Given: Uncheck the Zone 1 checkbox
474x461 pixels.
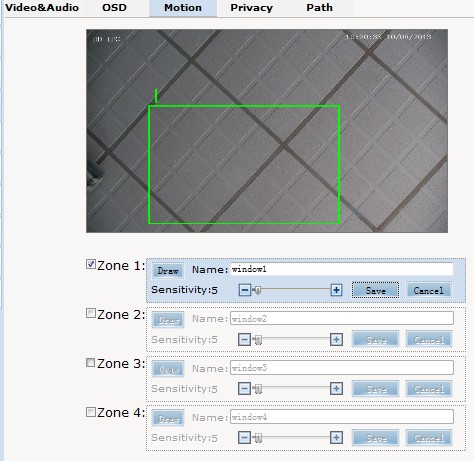Looking at the screenshot, I should [x=91, y=264].
